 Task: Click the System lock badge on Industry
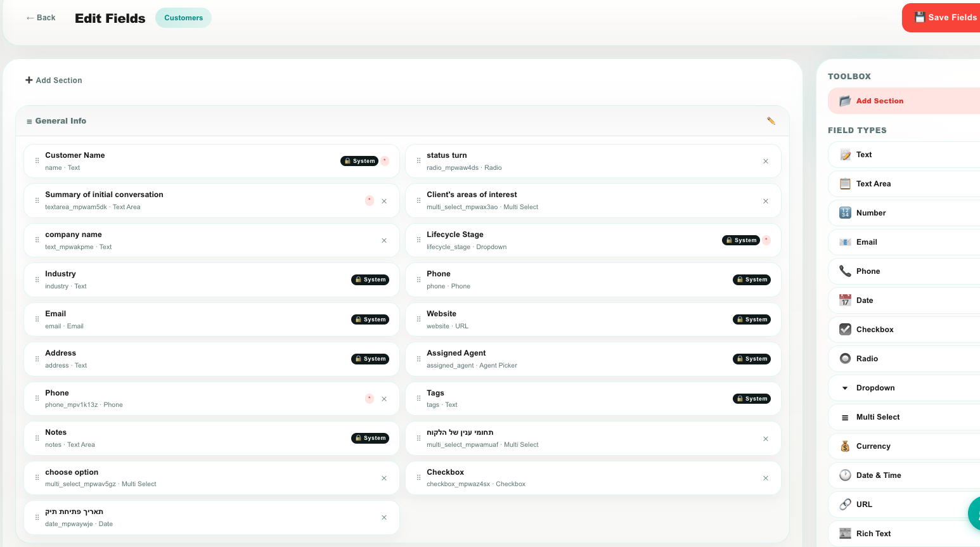pos(370,280)
